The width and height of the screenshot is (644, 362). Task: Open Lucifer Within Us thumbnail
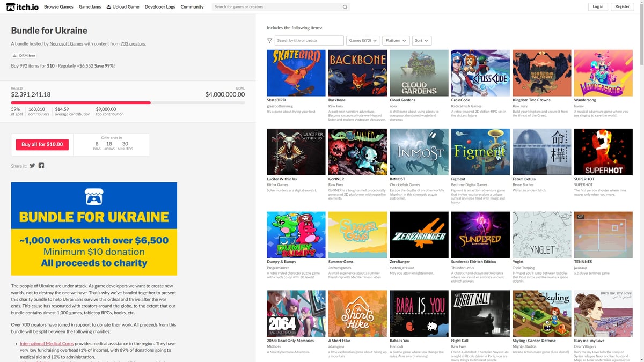click(x=296, y=152)
